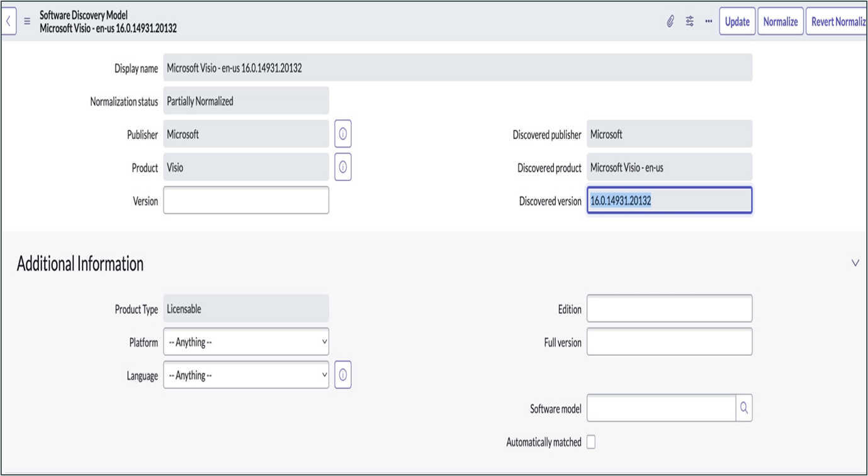Select the Discovered version field text
The height and width of the screenshot is (476, 868).
[x=669, y=201]
